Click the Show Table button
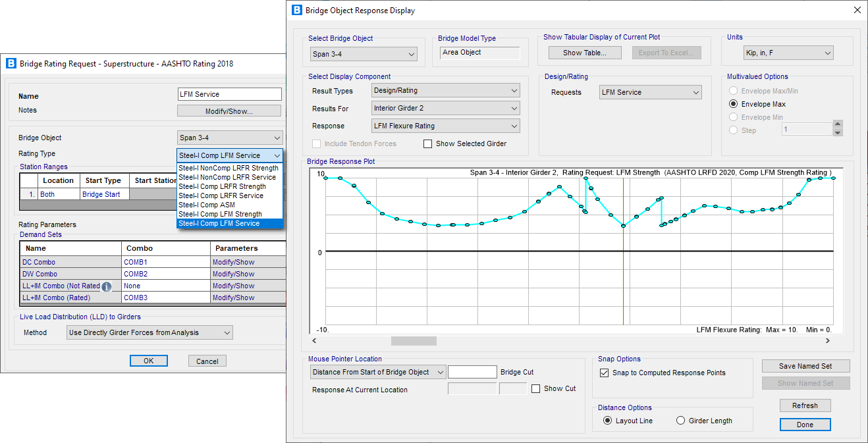This screenshot has height=443, width=868. [x=584, y=53]
